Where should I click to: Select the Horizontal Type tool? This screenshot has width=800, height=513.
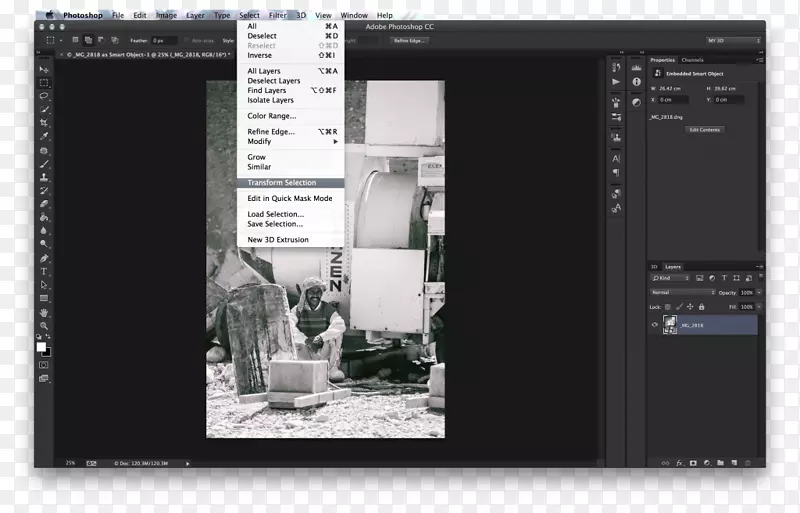click(x=44, y=272)
